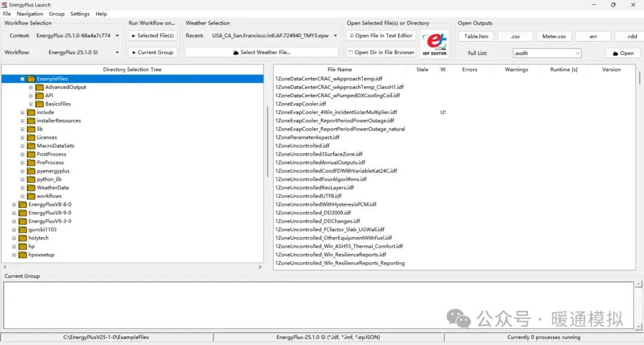The height and width of the screenshot is (345, 644).
Task: Select 1ZoneEvapCooler.idf file
Action: click(x=301, y=104)
